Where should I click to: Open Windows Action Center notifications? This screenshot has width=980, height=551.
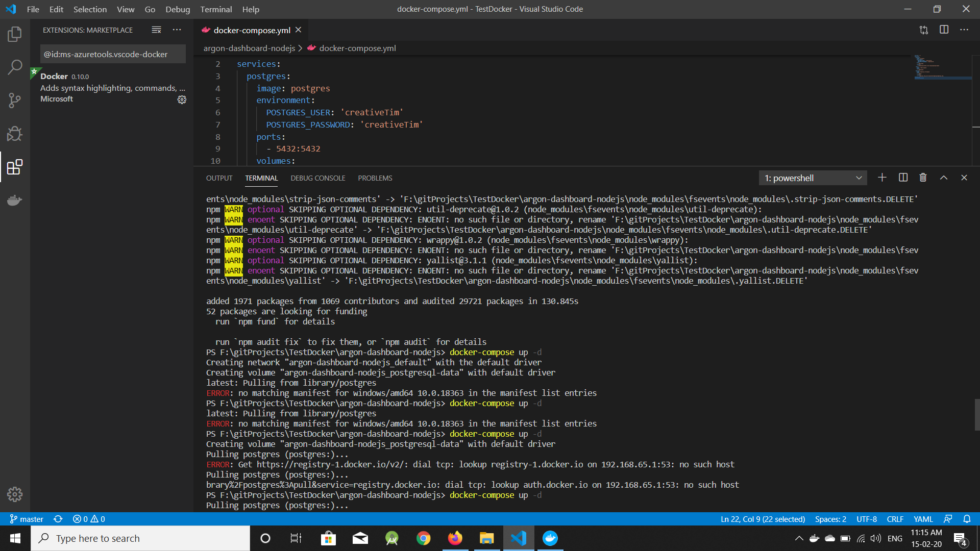tap(960, 539)
